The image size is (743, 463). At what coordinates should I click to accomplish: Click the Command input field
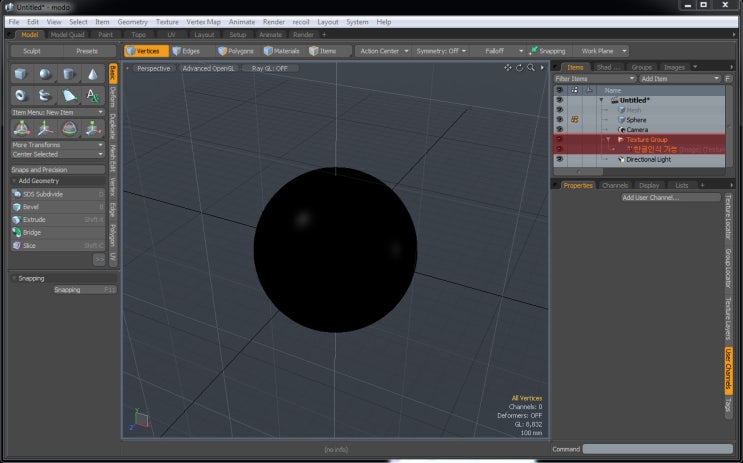tap(658, 449)
